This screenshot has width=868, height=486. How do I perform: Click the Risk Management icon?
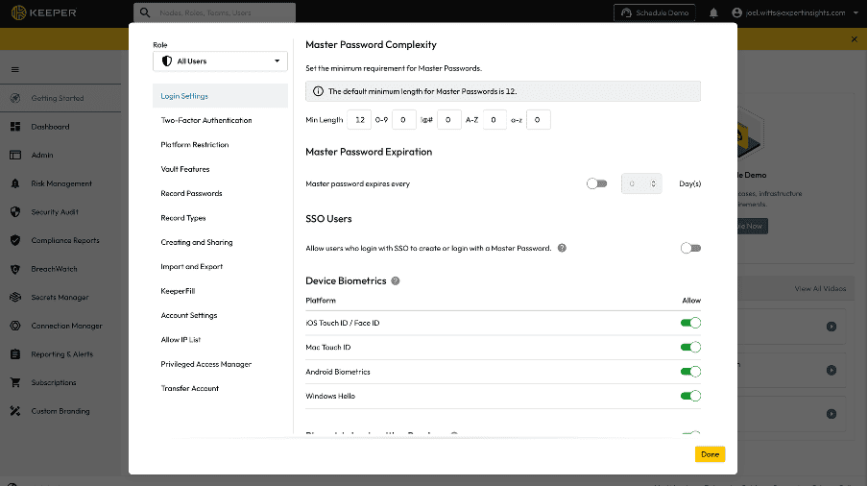[15, 183]
